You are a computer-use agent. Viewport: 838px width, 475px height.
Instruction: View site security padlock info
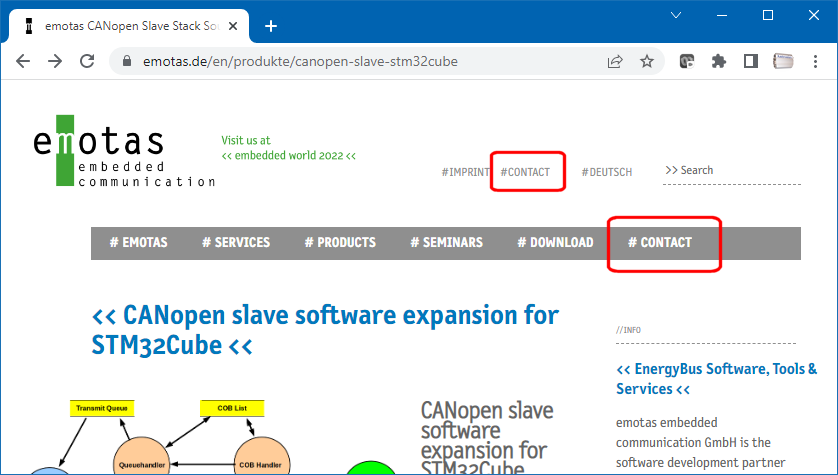[127, 61]
